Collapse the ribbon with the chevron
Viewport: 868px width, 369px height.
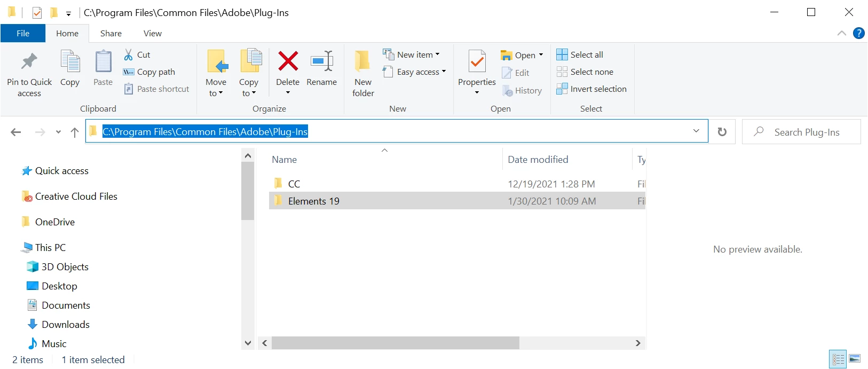click(842, 33)
